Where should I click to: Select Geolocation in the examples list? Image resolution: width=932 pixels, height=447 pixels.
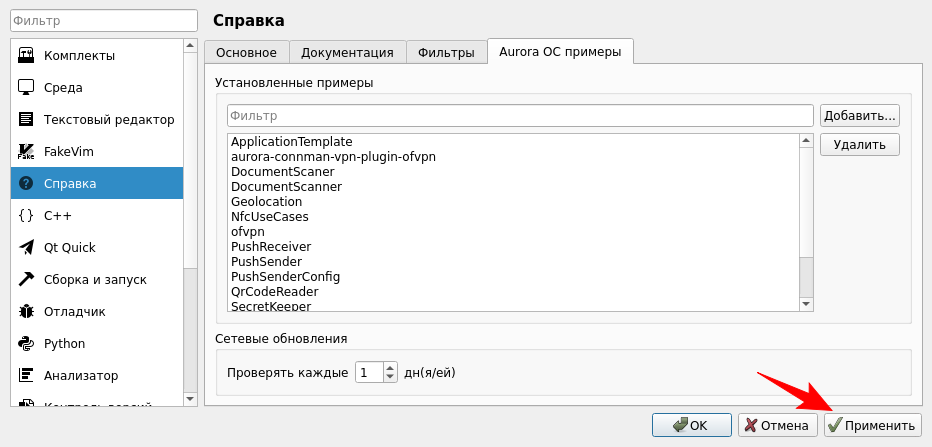coord(266,201)
